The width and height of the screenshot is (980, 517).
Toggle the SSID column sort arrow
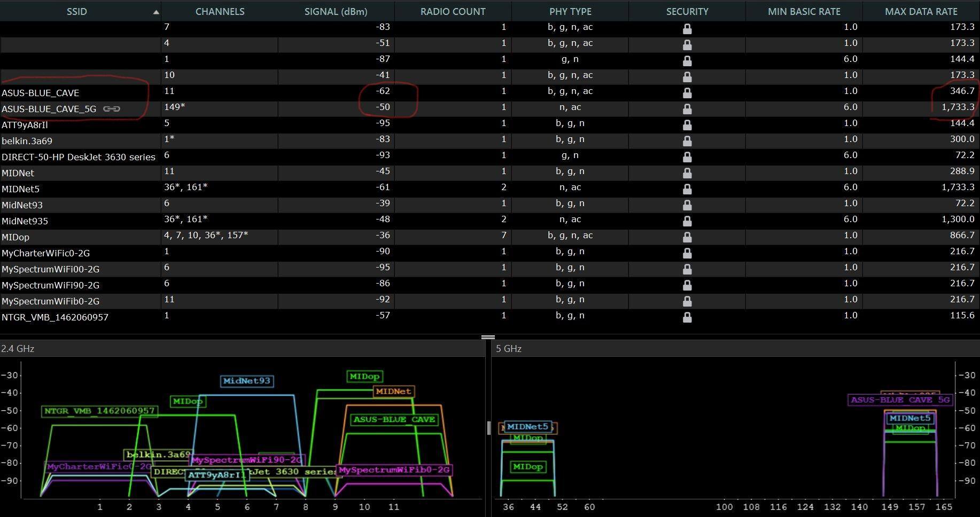[x=155, y=12]
